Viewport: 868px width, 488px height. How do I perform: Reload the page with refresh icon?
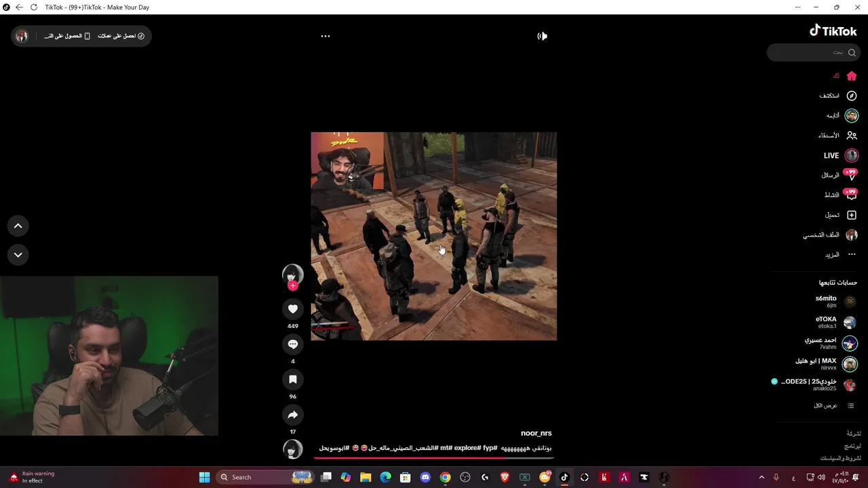click(34, 7)
